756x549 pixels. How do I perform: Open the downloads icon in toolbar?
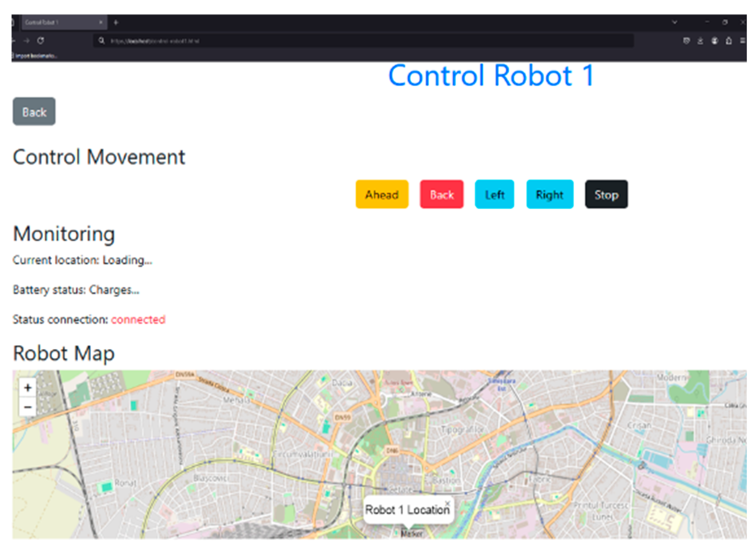[x=700, y=41]
